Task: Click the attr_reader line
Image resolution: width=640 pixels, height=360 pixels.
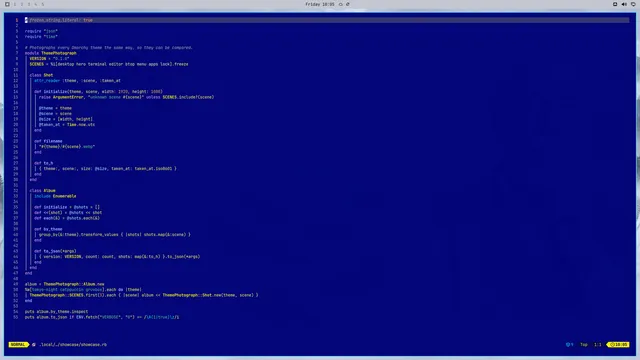Action: (x=77, y=80)
